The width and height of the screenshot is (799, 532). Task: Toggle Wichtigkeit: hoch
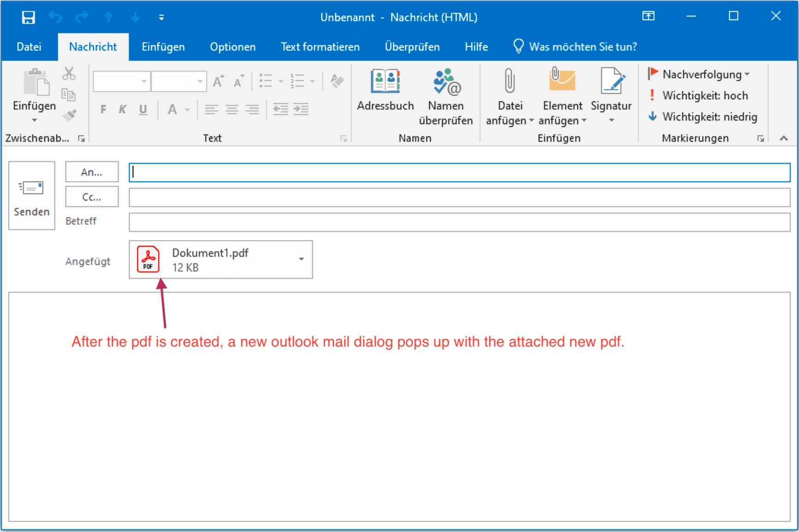[698, 96]
